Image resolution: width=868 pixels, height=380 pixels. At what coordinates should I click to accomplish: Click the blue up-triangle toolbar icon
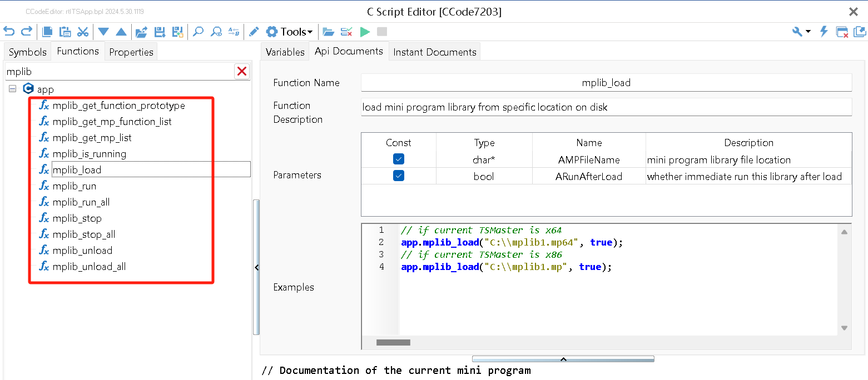click(121, 32)
